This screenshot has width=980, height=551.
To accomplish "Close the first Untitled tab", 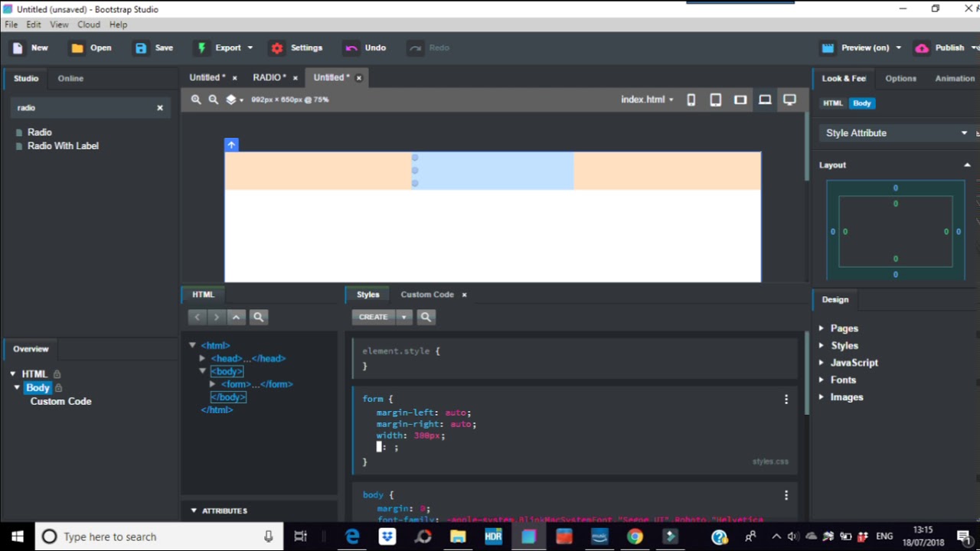I will point(234,78).
